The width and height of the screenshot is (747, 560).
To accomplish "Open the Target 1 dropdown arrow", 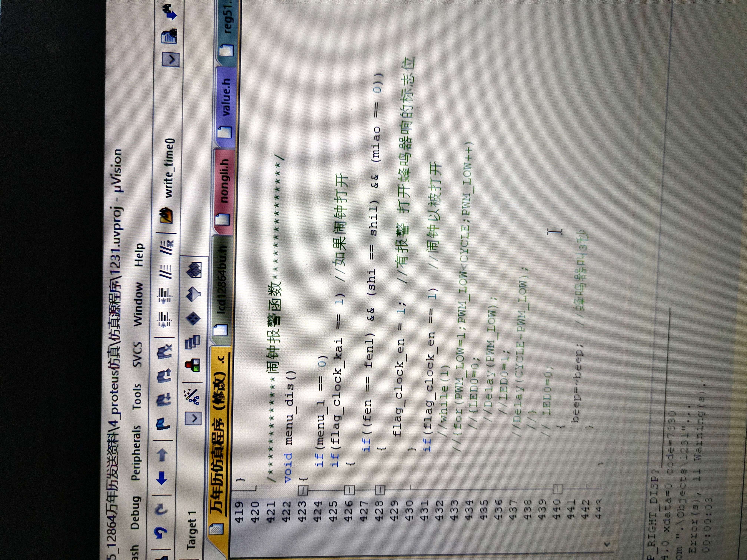I will pyautogui.click(x=193, y=418).
